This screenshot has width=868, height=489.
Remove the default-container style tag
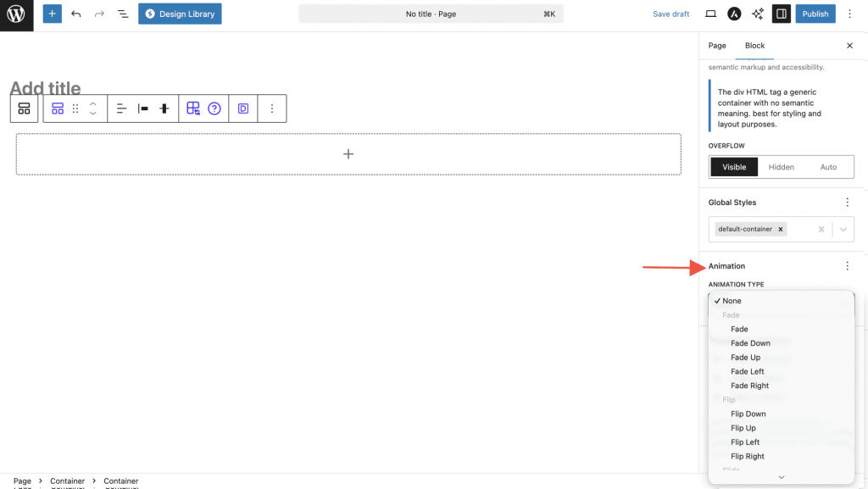pos(780,230)
